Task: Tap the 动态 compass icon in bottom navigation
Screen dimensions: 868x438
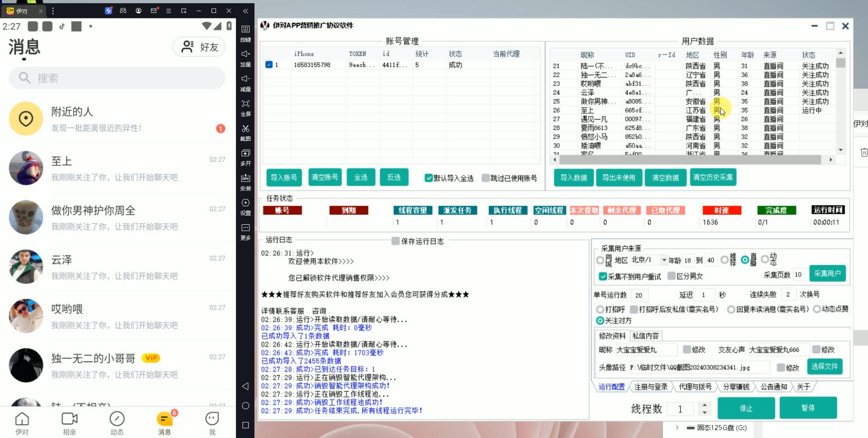Action: tap(117, 419)
